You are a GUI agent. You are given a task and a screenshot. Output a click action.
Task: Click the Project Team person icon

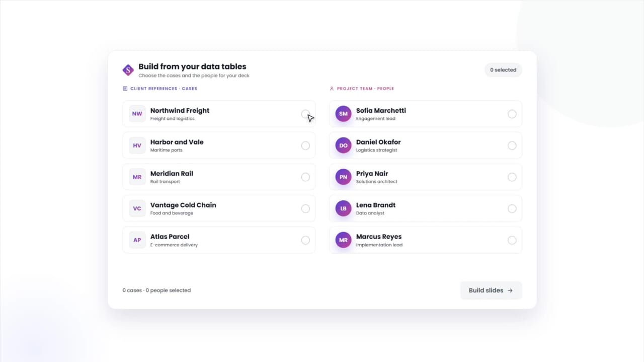(x=332, y=89)
